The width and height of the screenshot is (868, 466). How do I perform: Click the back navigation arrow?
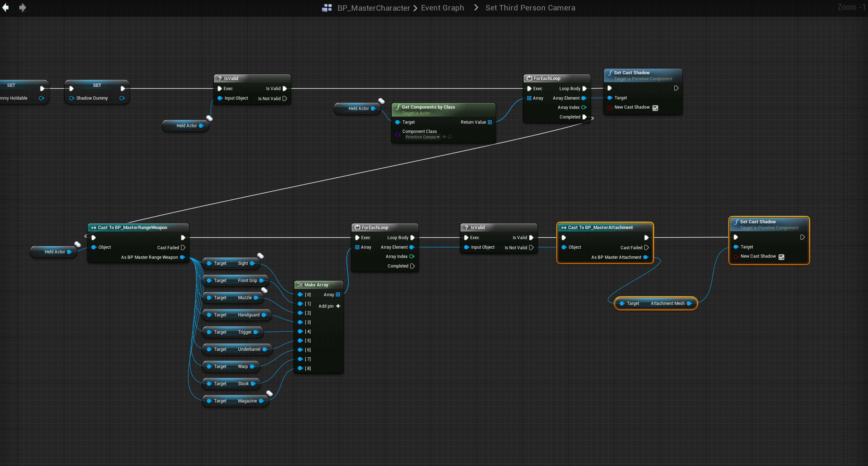click(x=5, y=7)
